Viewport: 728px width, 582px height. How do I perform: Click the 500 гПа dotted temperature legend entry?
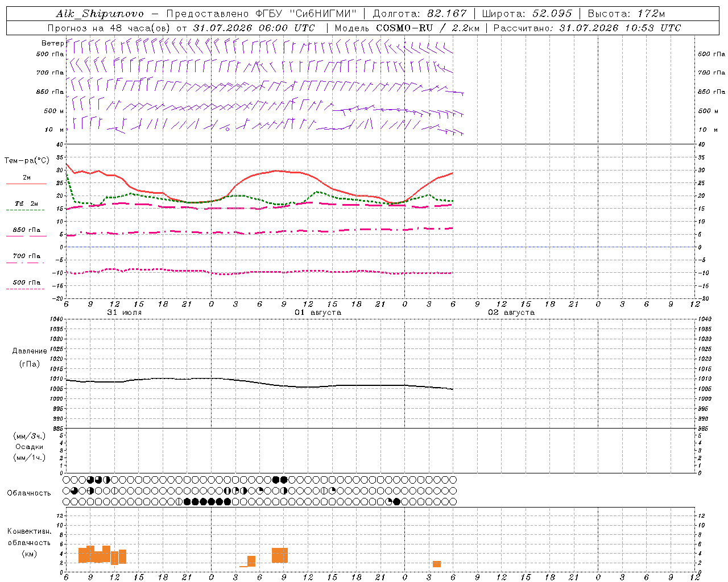pos(26,284)
